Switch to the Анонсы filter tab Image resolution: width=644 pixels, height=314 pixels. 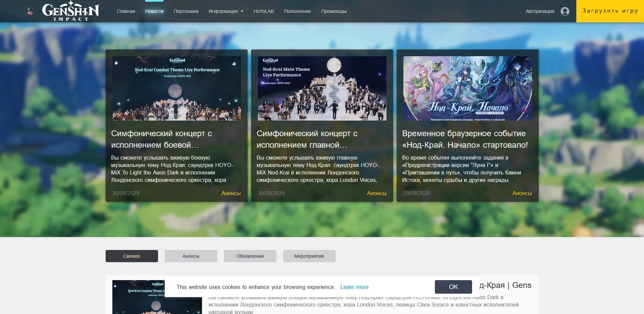coord(191,256)
